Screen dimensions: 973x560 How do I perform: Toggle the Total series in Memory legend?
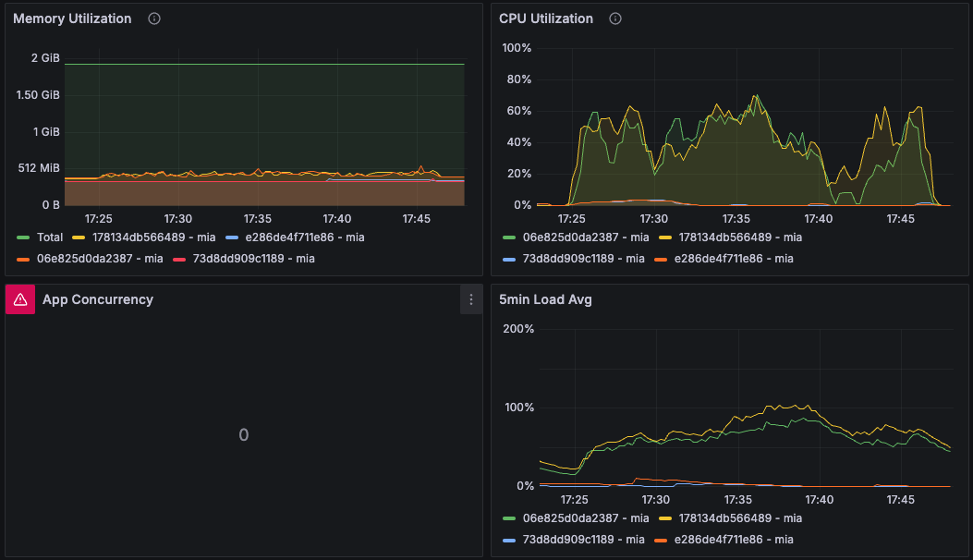pos(50,237)
